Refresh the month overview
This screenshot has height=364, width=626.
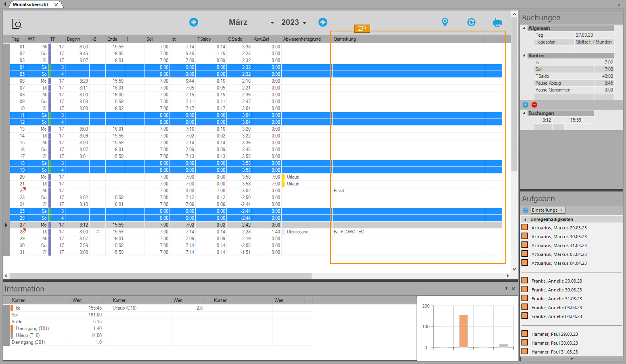471,22
